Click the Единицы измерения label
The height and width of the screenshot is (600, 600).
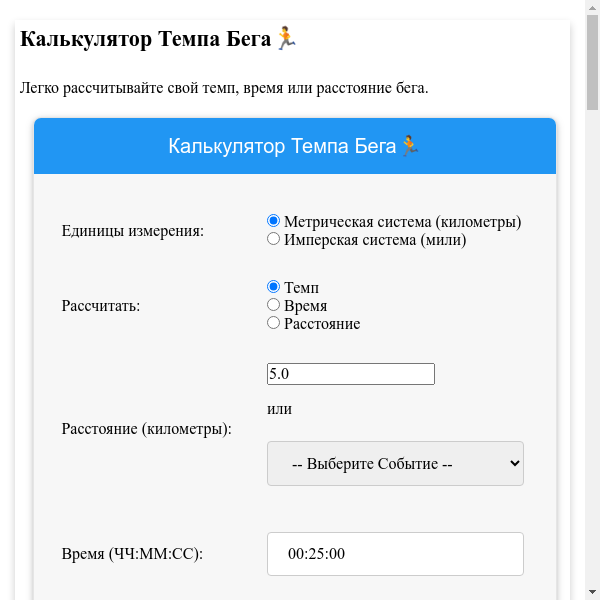coord(132,231)
